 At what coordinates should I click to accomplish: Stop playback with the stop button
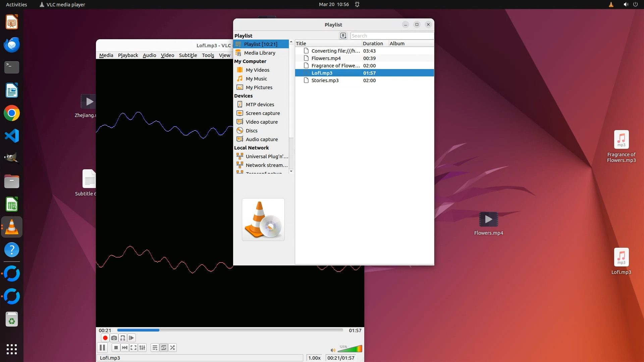click(116, 348)
